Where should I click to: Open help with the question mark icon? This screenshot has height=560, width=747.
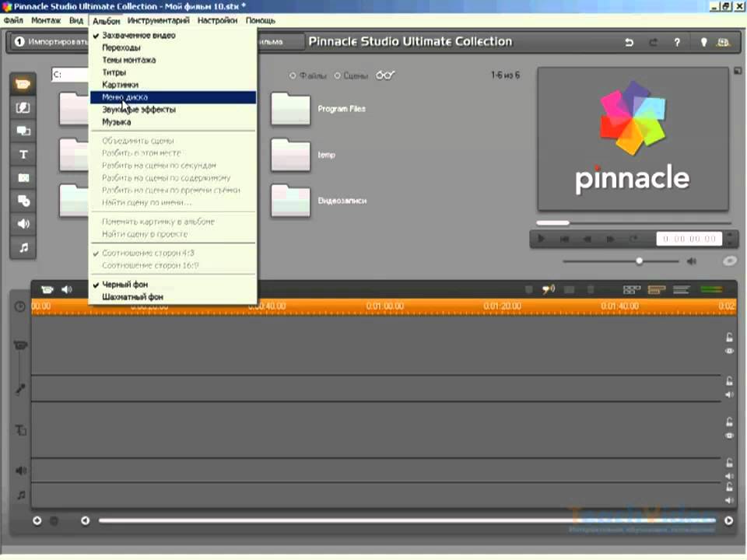[677, 42]
